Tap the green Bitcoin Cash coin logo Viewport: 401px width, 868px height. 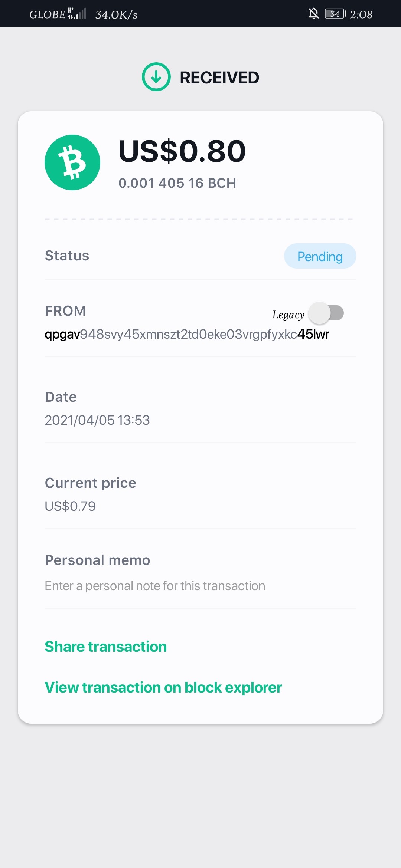(72, 162)
